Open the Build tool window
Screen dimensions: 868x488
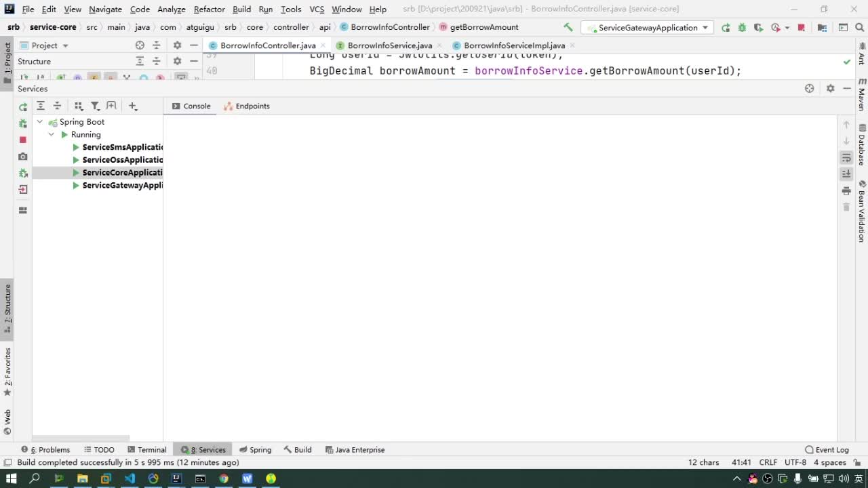tap(298, 450)
